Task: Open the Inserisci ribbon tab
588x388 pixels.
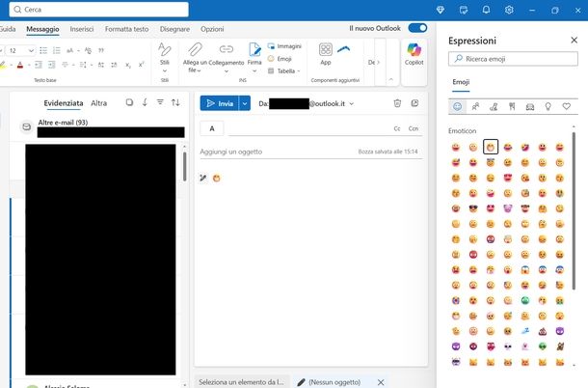Action: 82,29
